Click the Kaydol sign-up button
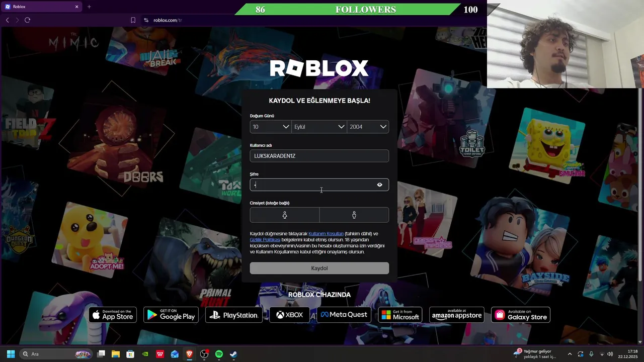644x362 pixels. [319, 268]
